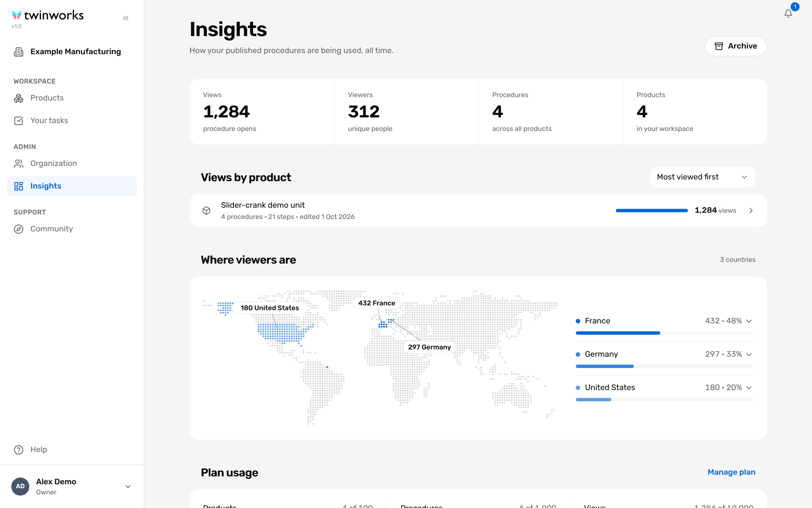
Task: Click the Archive button
Action: pyautogui.click(x=736, y=46)
